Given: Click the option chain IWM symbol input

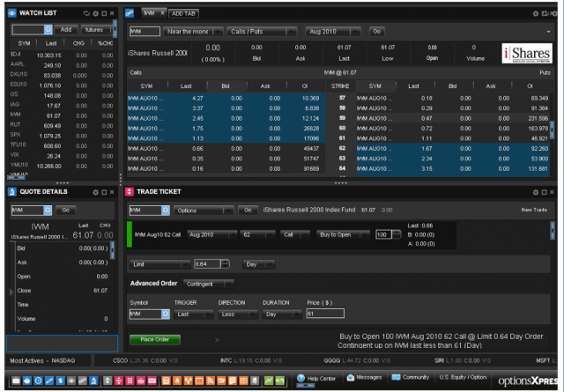Looking at the screenshot, I should tap(145, 32).
